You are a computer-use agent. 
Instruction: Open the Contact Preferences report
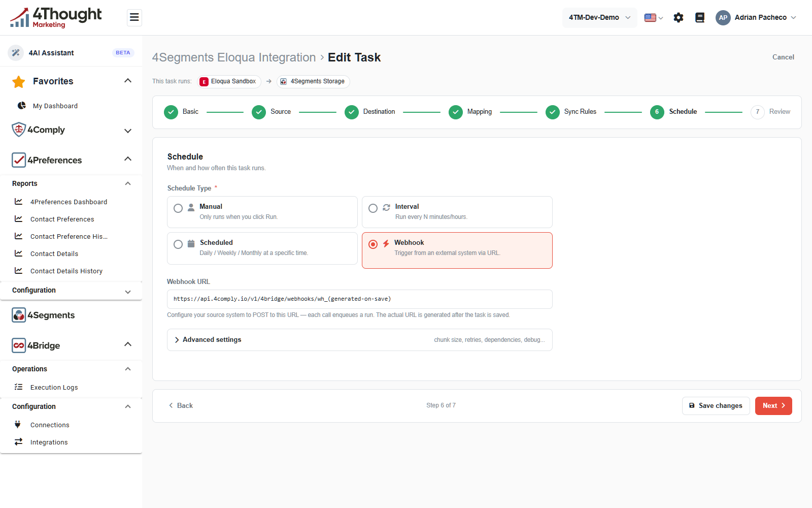click(x=62, y=219)
